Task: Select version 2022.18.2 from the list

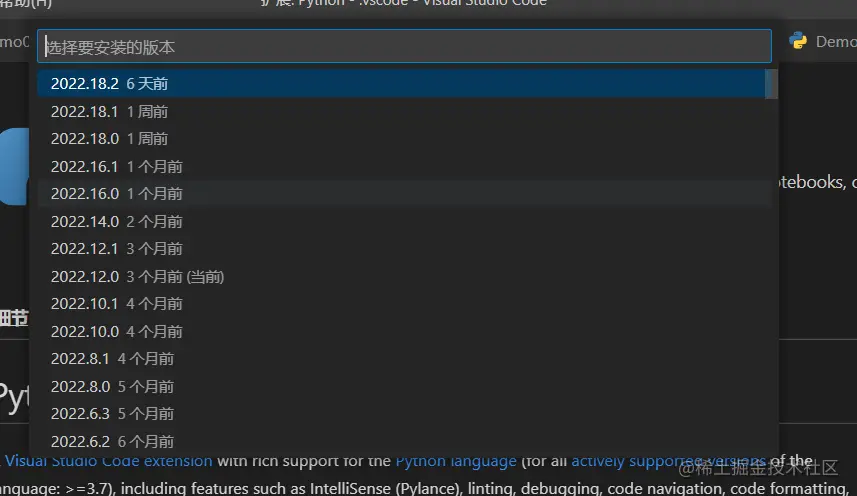Action: point(401,84)
